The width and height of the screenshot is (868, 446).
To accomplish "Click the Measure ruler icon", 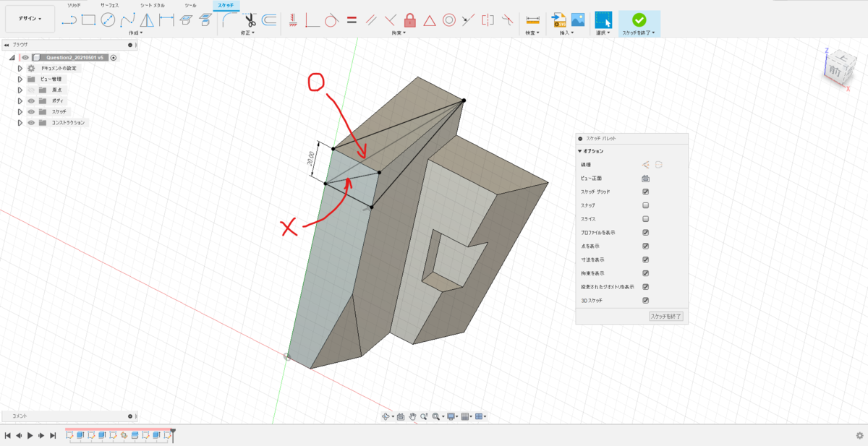I will (x=533, y=20).
